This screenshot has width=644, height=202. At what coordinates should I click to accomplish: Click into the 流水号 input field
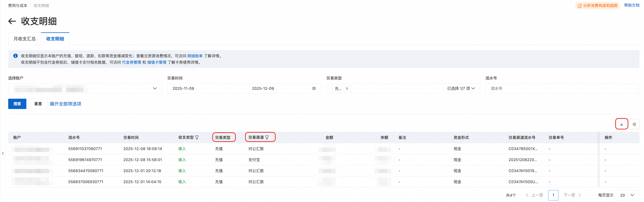[562, 88]
